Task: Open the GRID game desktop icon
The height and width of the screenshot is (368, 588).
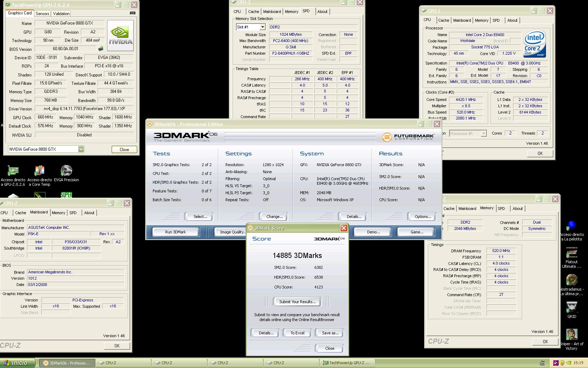Action: 572,310
